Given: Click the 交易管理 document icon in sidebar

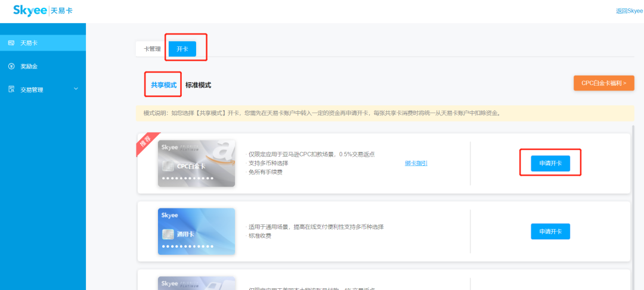Looking at the screenshot, I should pyautogui.click(x=11, y=89).
